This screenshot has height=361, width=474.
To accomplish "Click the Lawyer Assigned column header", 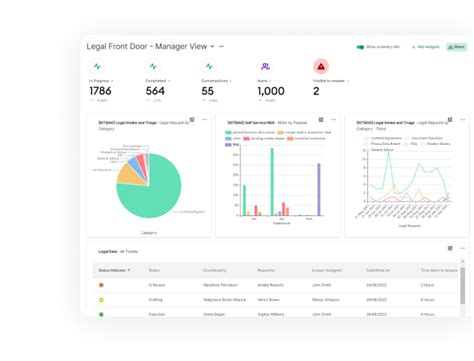I will (327, 270).
